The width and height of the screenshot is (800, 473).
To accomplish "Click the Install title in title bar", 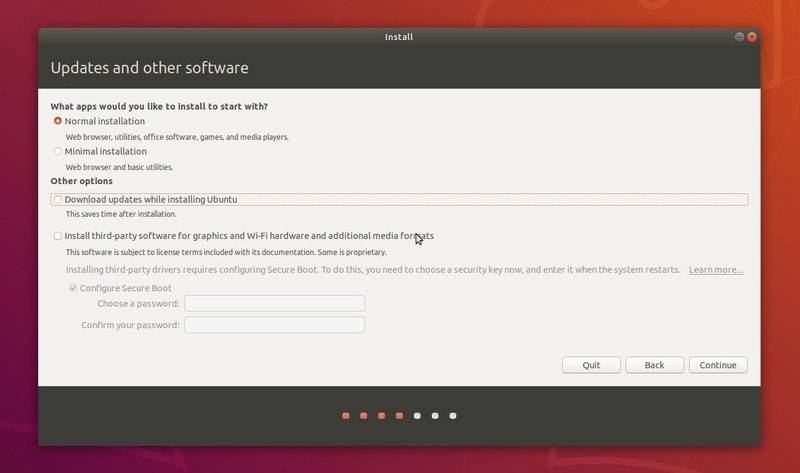I will [x=399, y=37].
